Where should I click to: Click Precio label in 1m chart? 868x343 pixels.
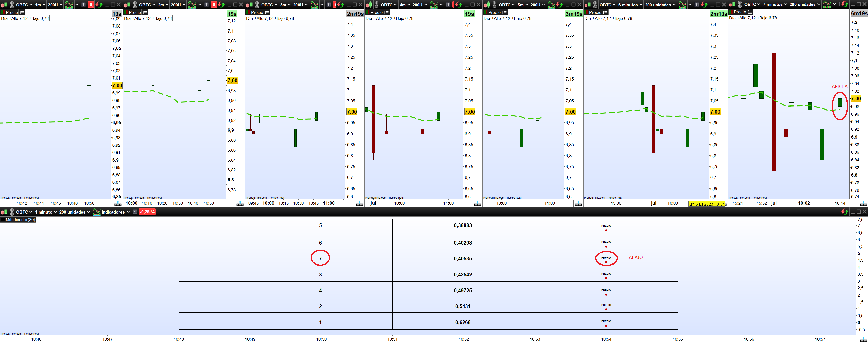click(x=12, y=12)
